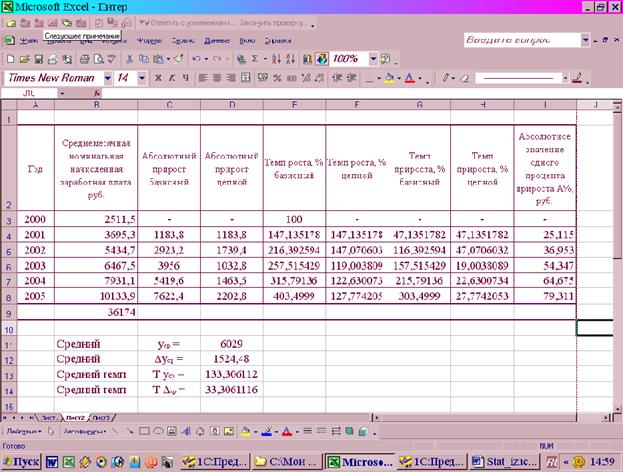Click the Undo arrow icon
This screenshot has width=623, height=472.
pyautogui.click(x=194, y=59)
